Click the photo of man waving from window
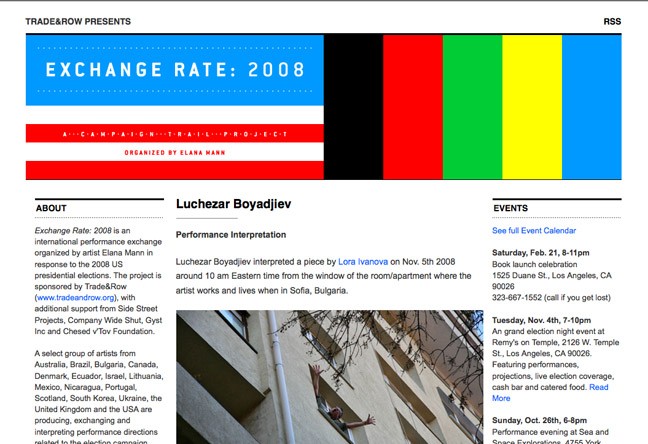This screenshot has height=444, width=648. pyautogui.click(x=315, y=376)
